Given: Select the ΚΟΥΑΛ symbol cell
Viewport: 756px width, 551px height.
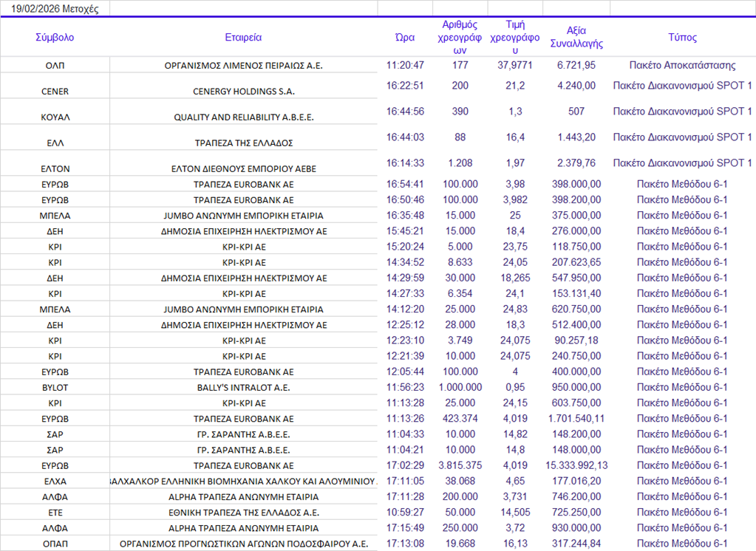Looking at the screenshot, I should pos(55,117).
